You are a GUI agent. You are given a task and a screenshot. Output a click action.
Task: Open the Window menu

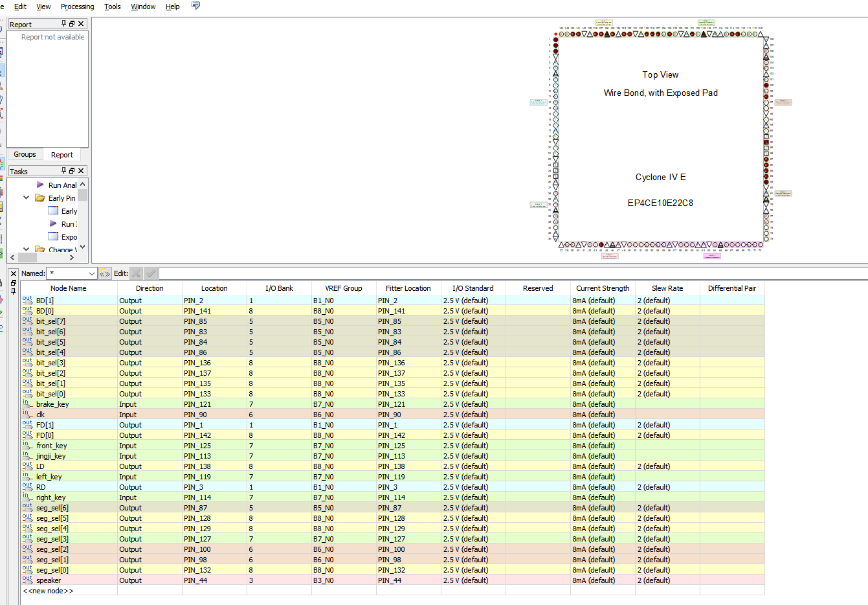tap(143, 6)
